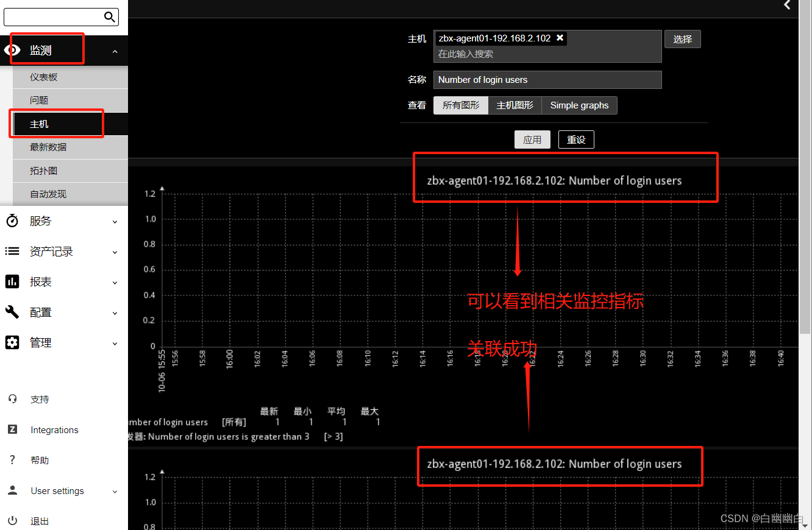Open 仪表板 dashboard menu item

70,77
